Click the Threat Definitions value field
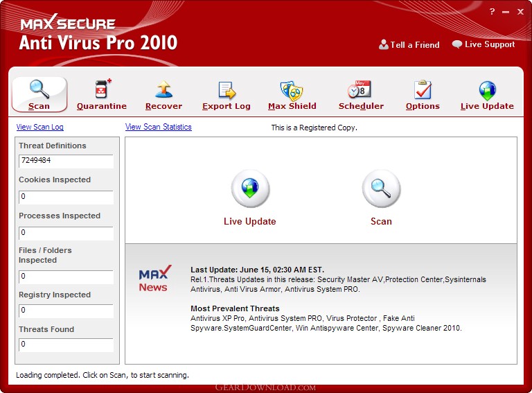Viewport: 532px width, 393px height. (x=66, y=161)
